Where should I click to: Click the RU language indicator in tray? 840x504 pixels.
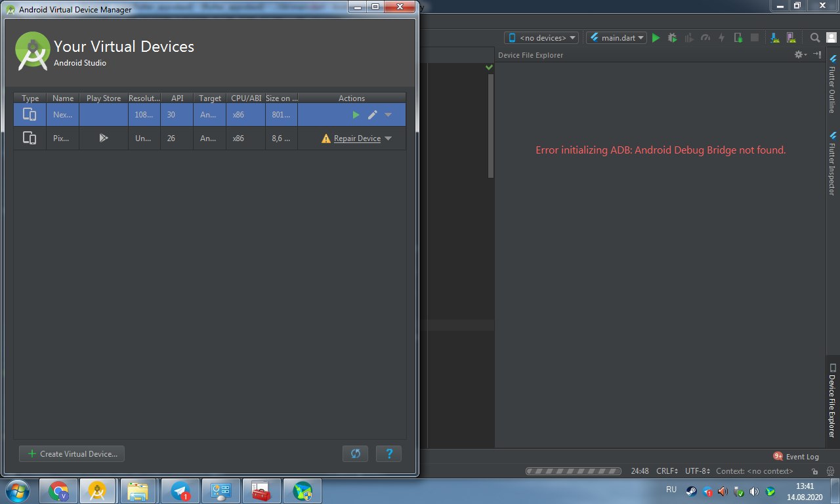pyautogui.click(x=671, y=490)
